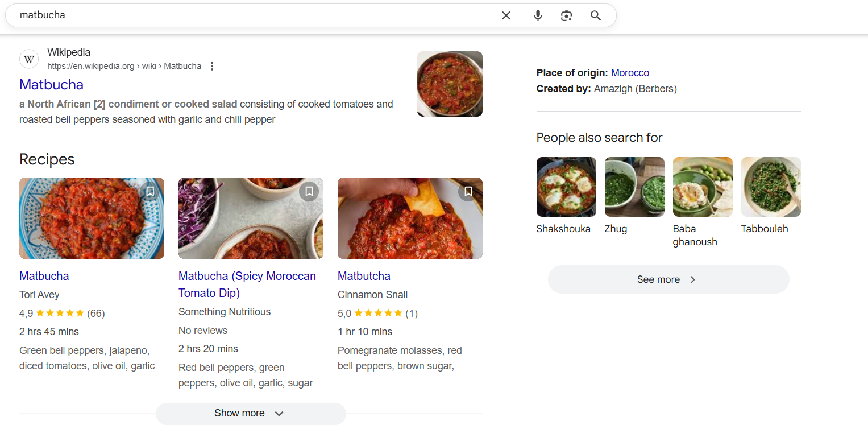Open Wikipedia result three-dot options
This screenshot has width=868, height=433.
click(212, 66)
